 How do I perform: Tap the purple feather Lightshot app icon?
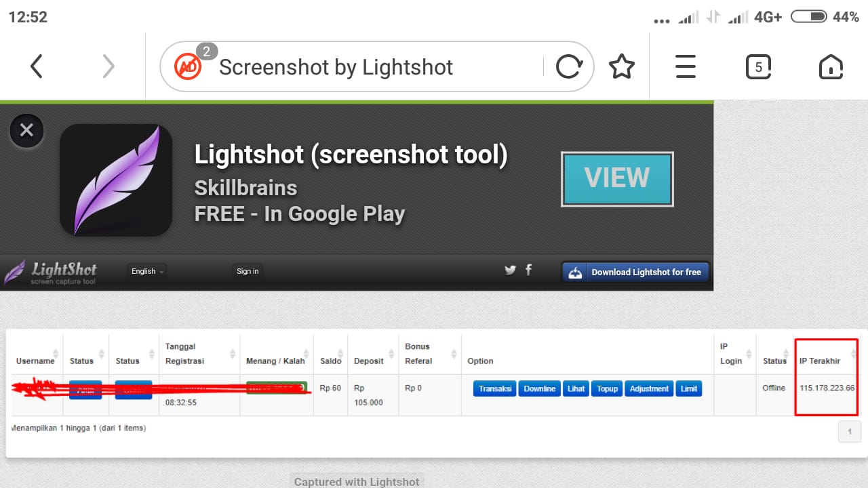(x=116, y=180)
